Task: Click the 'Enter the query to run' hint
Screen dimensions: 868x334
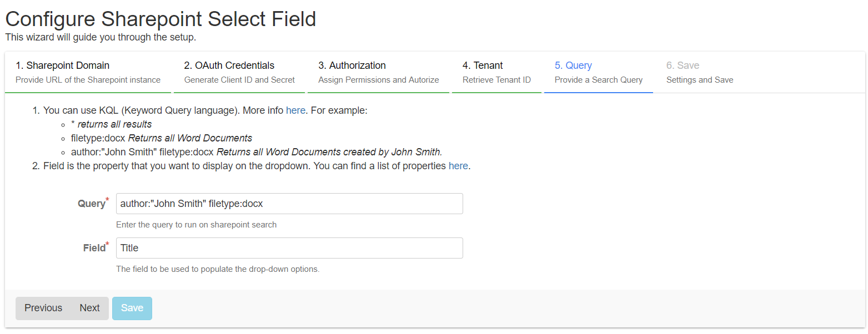Action: pos(196,225)
